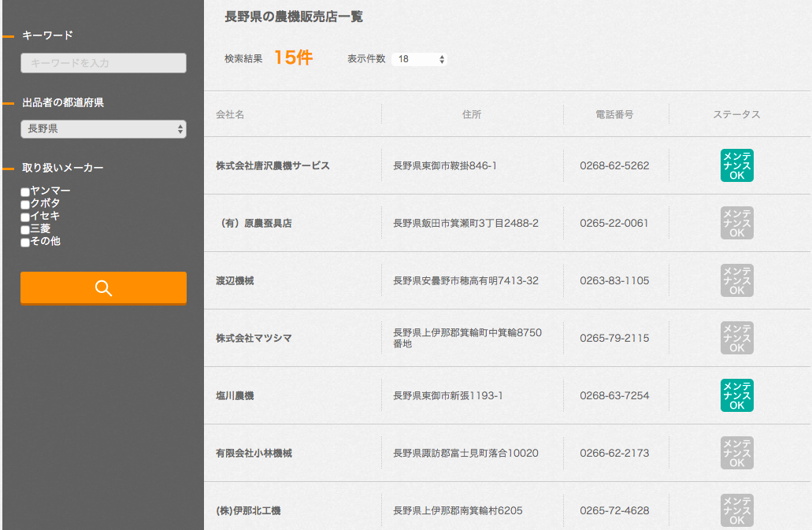Click the メンテナンスOK badge for 渡辺機械
Screen dimensions: 812x530
(x=736, y=280)
